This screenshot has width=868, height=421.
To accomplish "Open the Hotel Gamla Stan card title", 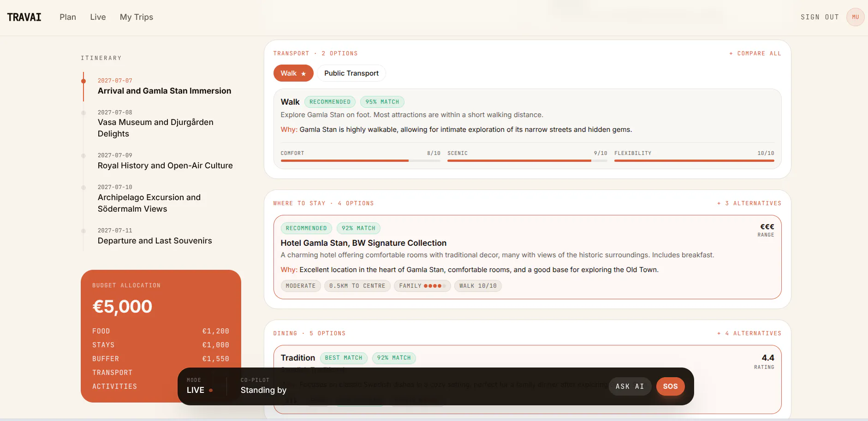I will coord(363,243).
